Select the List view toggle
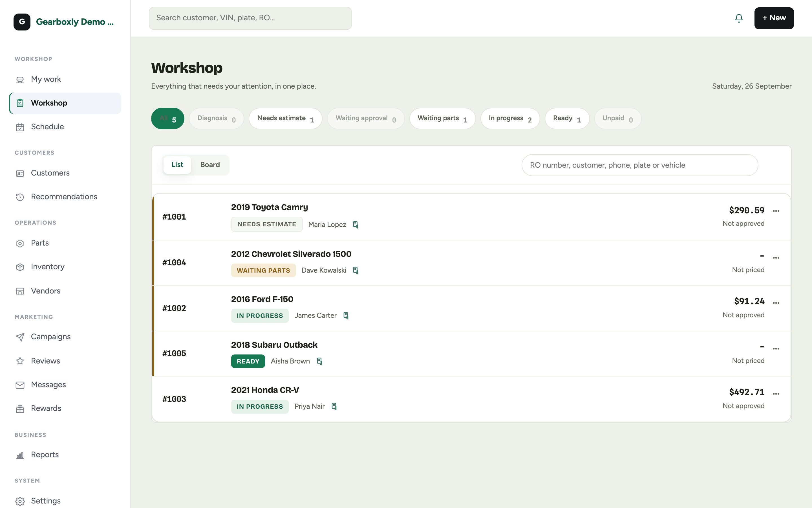812x508 pixels. pos(177,165)
